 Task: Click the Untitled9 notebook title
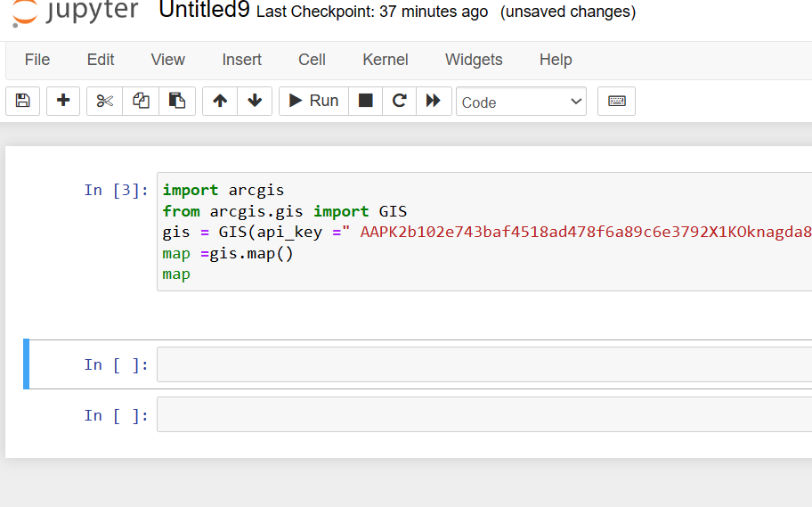click(x=204, y=12)
